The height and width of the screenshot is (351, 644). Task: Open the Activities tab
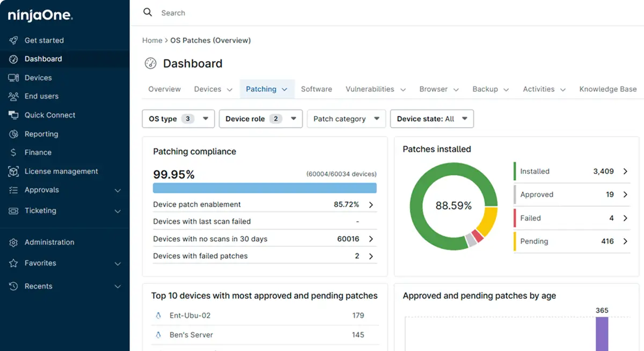(544, 89)
